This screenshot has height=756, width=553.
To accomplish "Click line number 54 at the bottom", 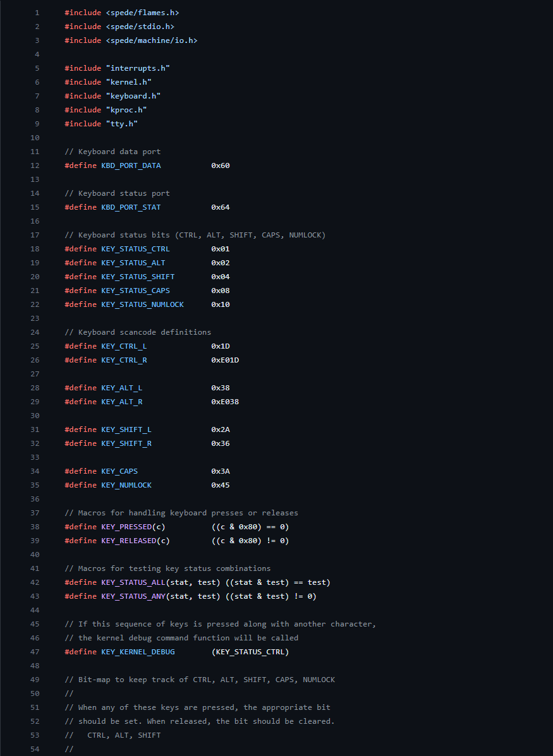I will coord(35,748).
